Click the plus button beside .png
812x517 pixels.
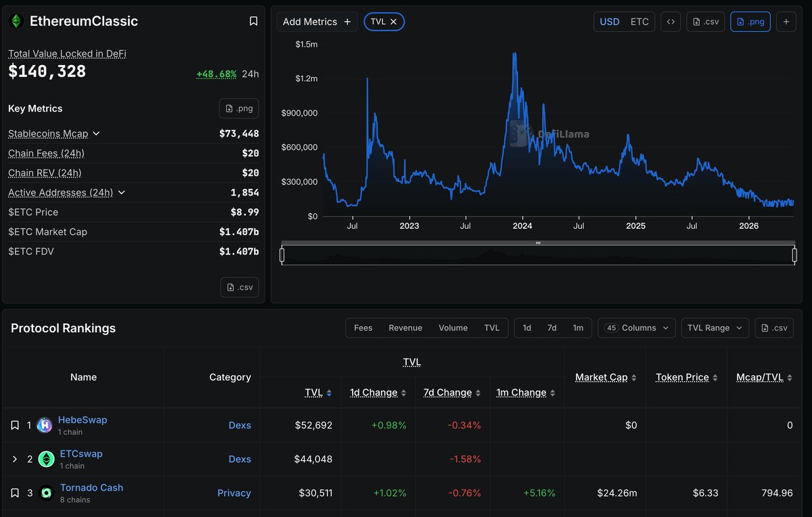tap(786, 22)
